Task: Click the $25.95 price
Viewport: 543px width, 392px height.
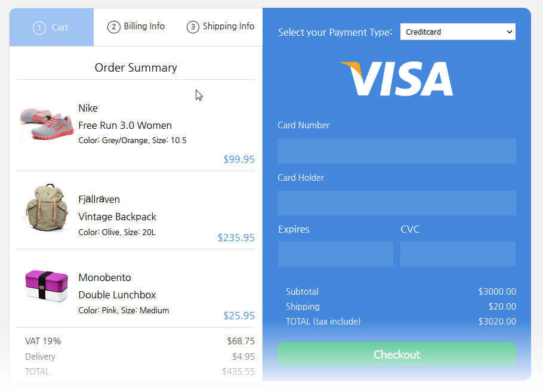Action: pos(239,316)
